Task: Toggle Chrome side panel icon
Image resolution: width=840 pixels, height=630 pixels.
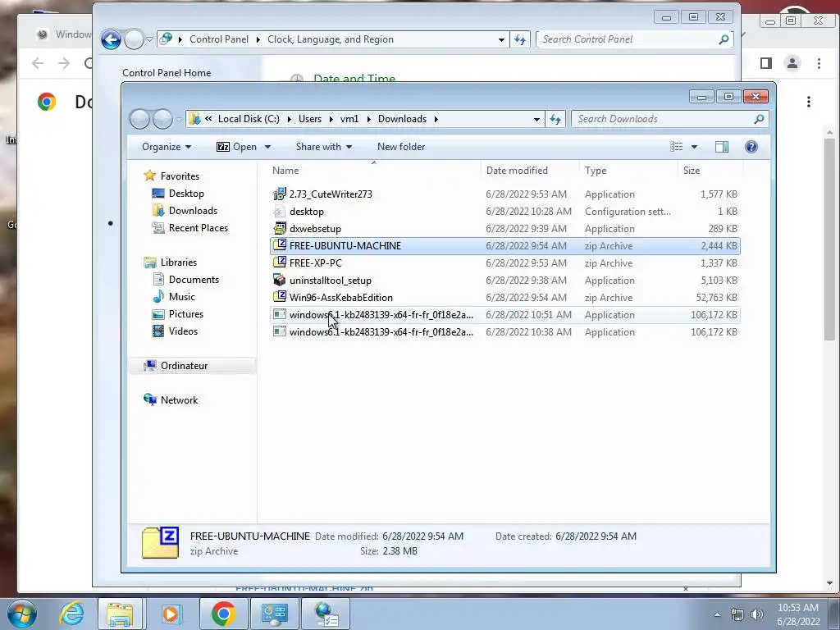Action: coord(765,63)
